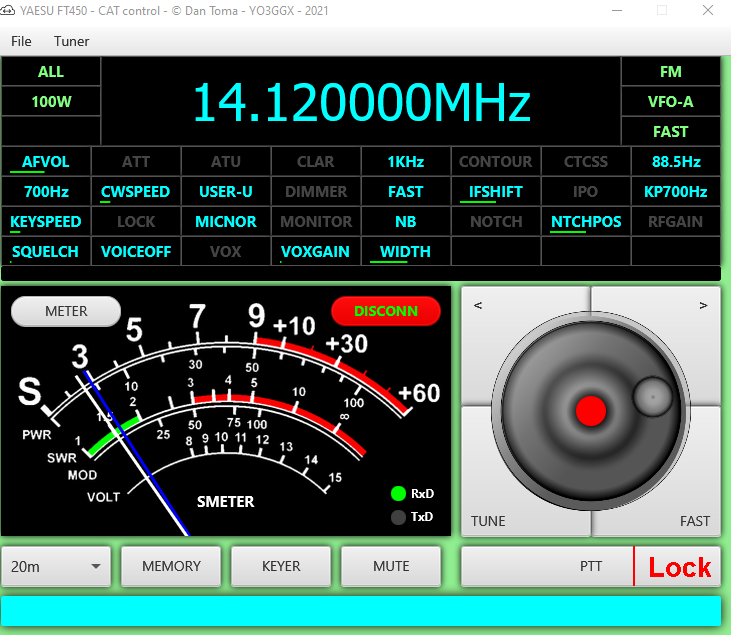Adjust the IFSHIFT slider cell
This screenshot has width=731, height=635.
(x=496, y=192)
